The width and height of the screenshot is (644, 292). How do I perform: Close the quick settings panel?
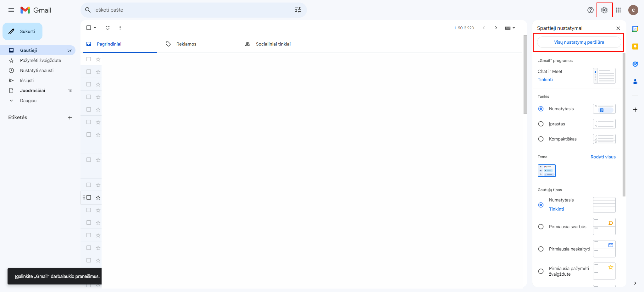618,28
